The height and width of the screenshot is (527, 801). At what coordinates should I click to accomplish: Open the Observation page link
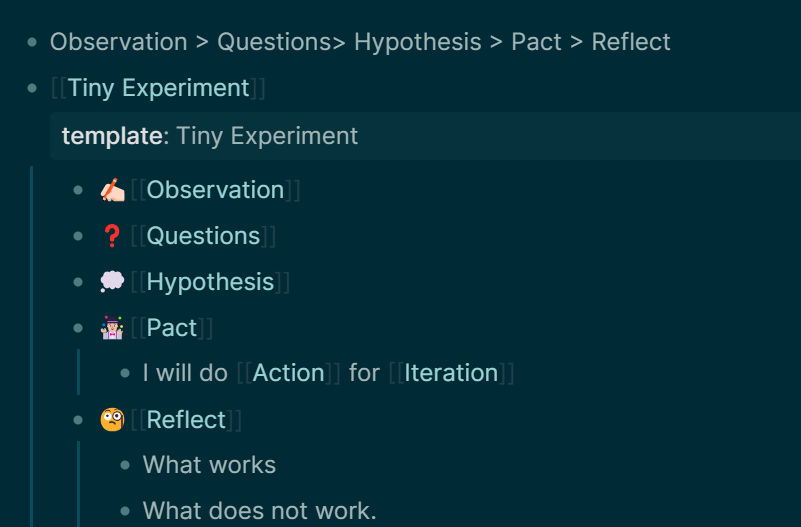pos(215,190)
